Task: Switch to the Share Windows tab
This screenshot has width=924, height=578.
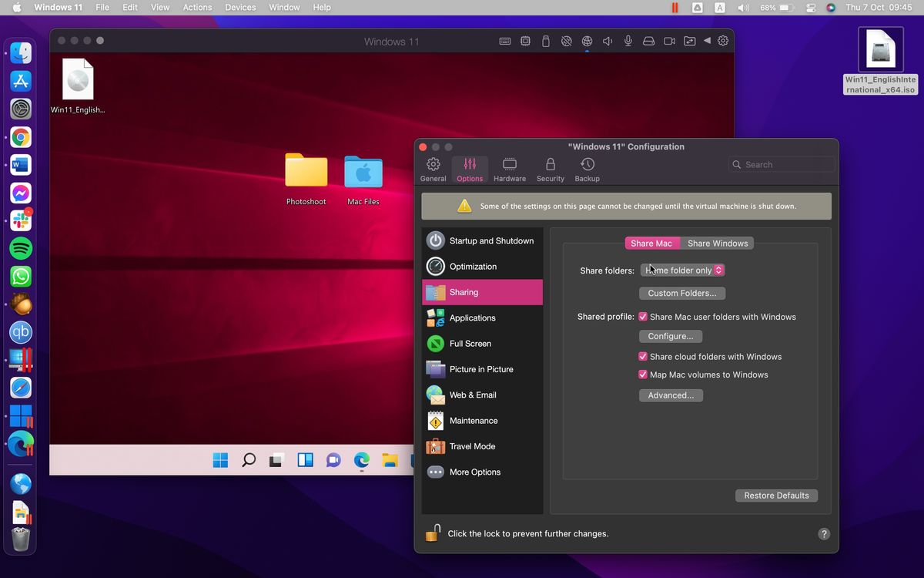Action: 717,243
